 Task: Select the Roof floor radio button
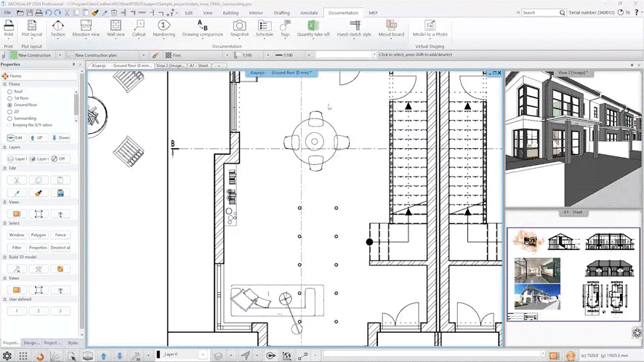[x=10, y=92]
